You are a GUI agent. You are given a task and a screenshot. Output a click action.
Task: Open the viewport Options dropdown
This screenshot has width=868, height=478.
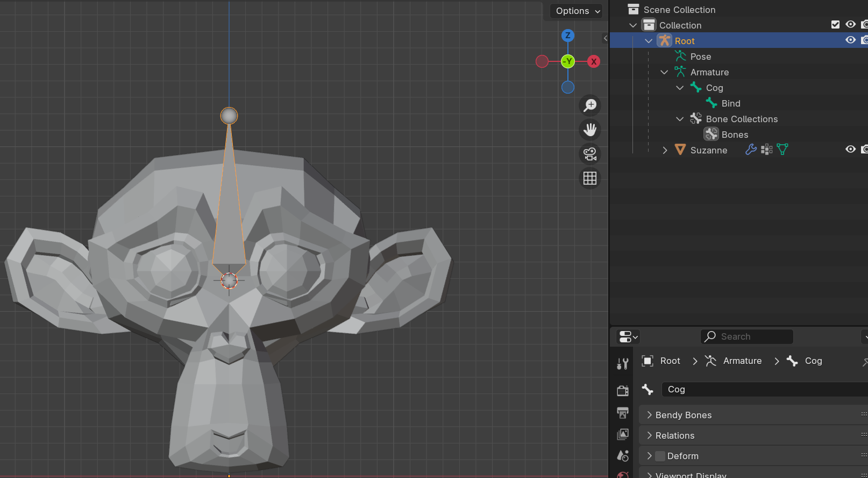pyautogui.click(x=577, y=11)
